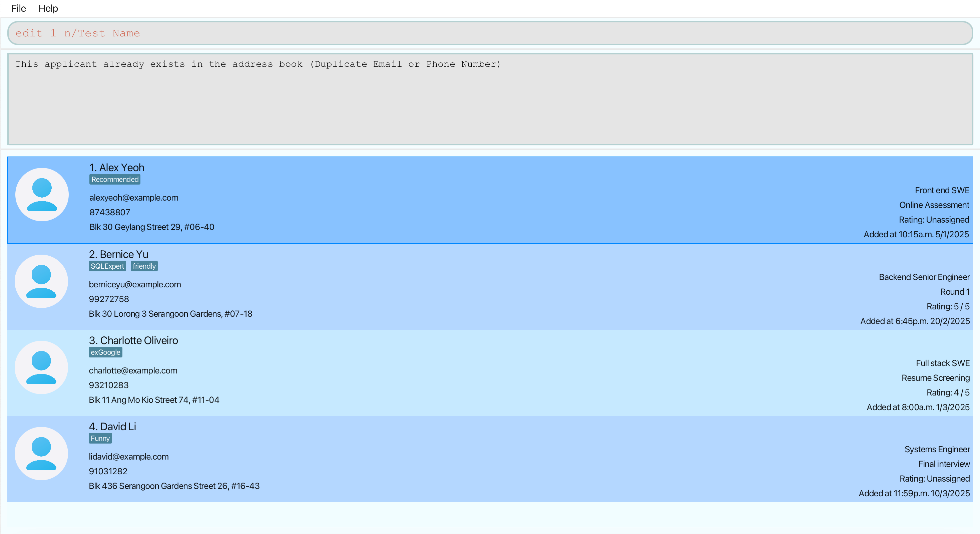Click address Blk 30 Geylang Street 29
This screenshot has width=980, height=534.
(152, 227)
